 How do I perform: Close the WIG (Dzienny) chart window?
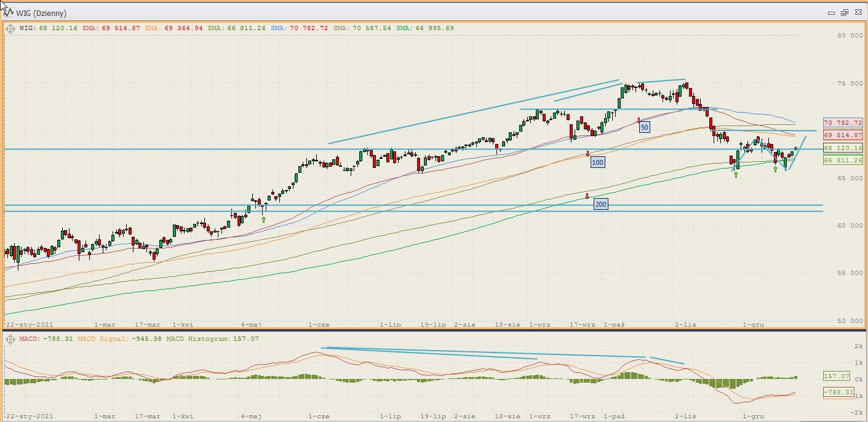coord(857,12)
